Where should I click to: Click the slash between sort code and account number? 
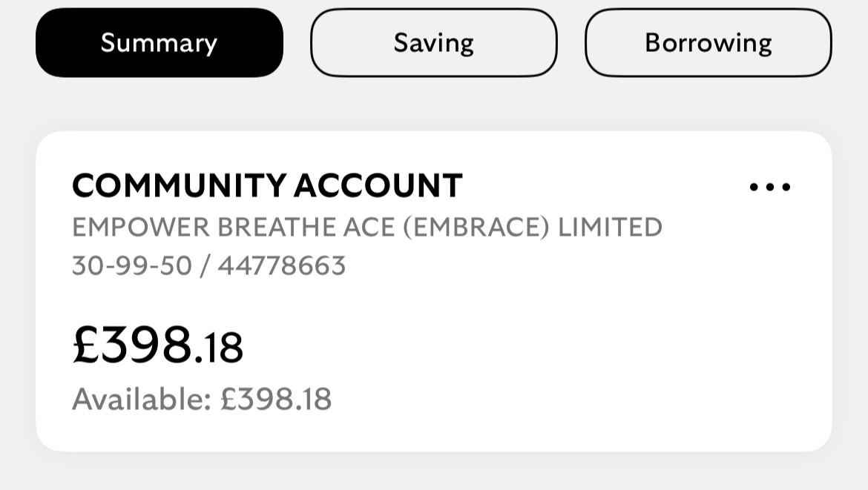click(205, 265)
